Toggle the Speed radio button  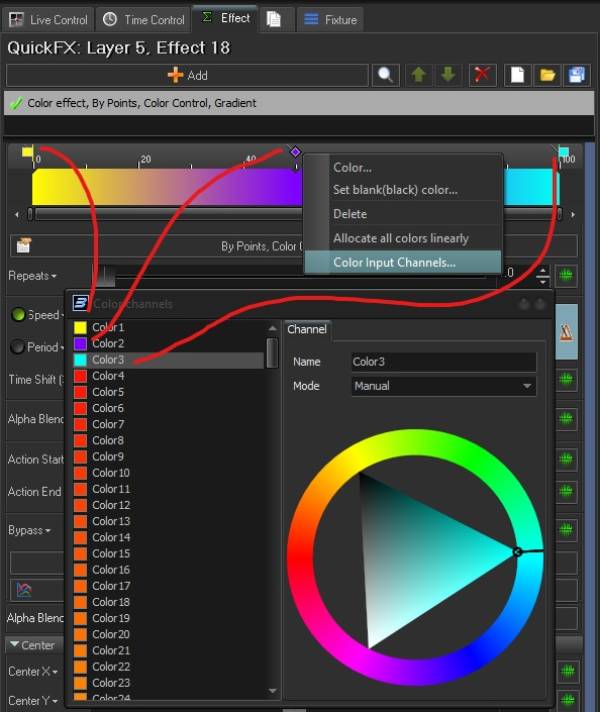point(17,315)
